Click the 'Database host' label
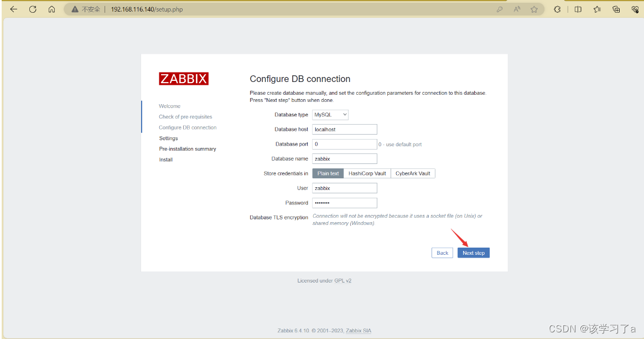Screen dimensions: 644x339 [x=291, y=129]
